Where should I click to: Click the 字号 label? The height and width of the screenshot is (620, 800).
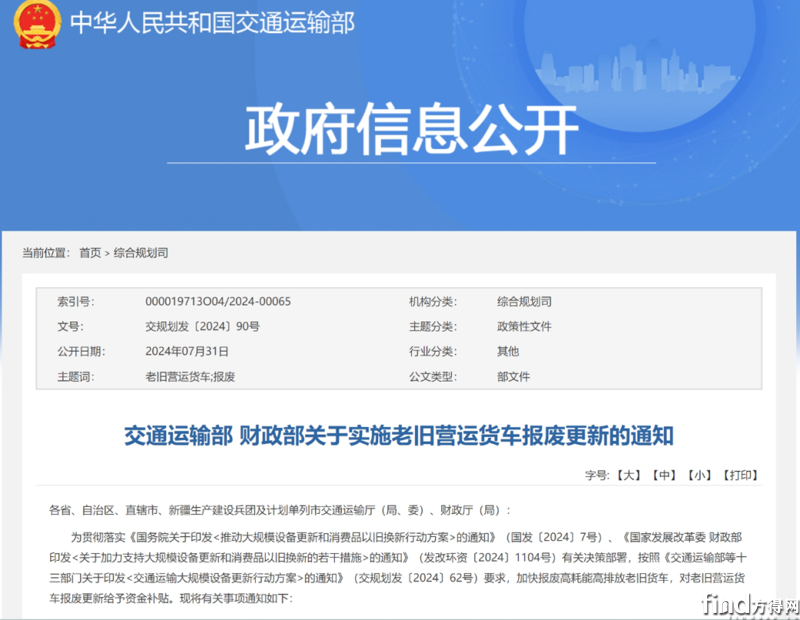tap(597, 476)
